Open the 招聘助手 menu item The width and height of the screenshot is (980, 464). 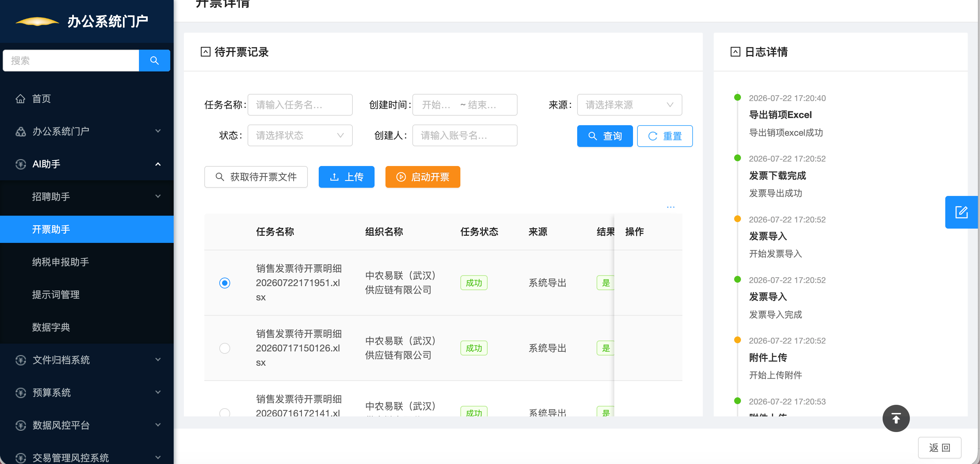(87, 197)
